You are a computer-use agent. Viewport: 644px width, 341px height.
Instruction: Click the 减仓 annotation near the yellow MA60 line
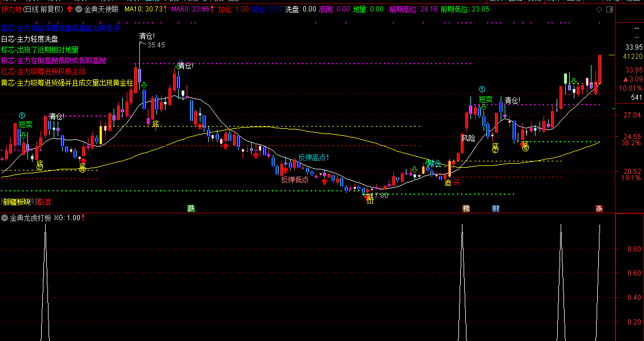(434, 164)
